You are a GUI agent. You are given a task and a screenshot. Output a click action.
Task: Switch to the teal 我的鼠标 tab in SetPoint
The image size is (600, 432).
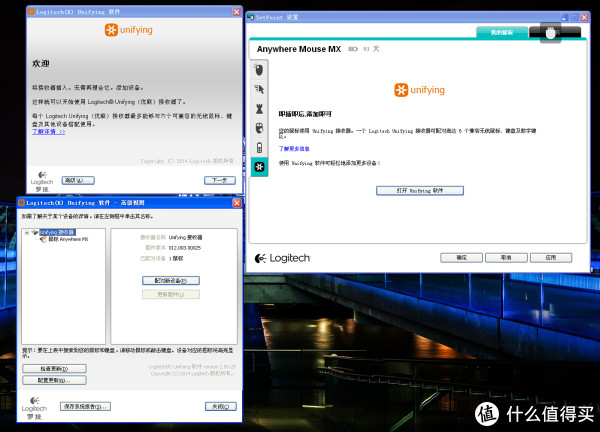(502, 33)
